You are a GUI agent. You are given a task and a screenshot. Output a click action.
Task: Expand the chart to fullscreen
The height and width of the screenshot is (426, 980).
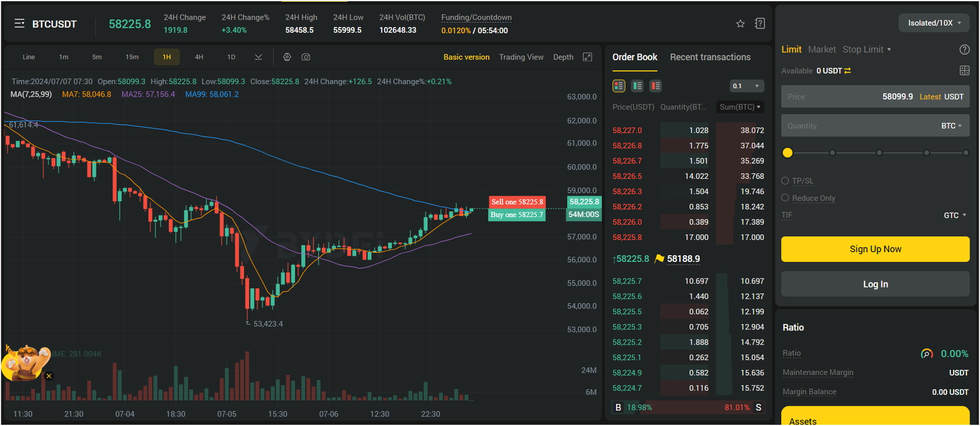tap(587, 57)
